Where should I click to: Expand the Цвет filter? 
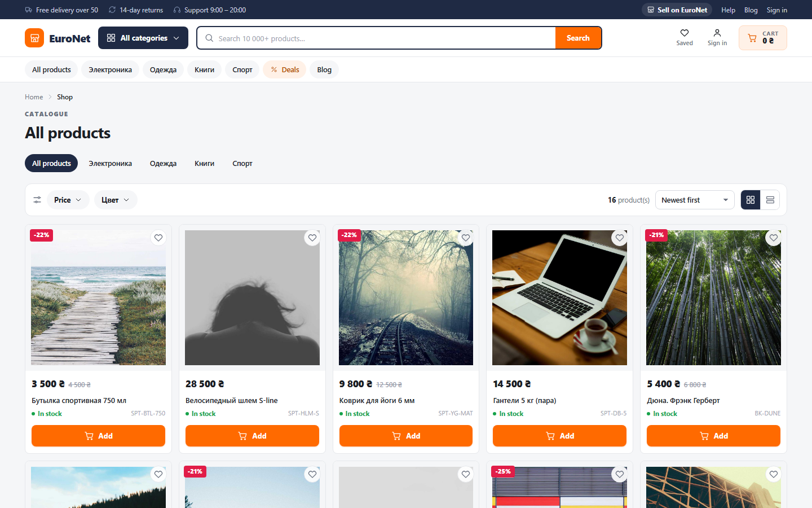coord(115,200)
